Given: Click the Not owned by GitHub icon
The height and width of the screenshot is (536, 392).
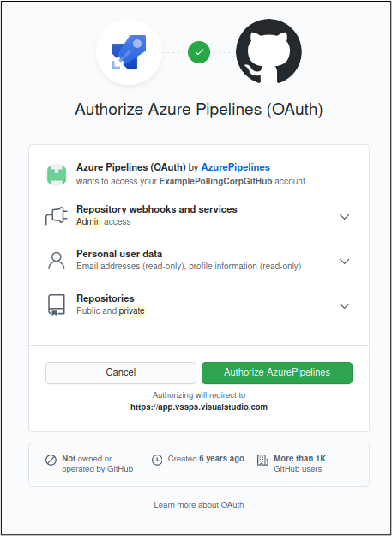Looking at the screenshot, I should (51, 461).
